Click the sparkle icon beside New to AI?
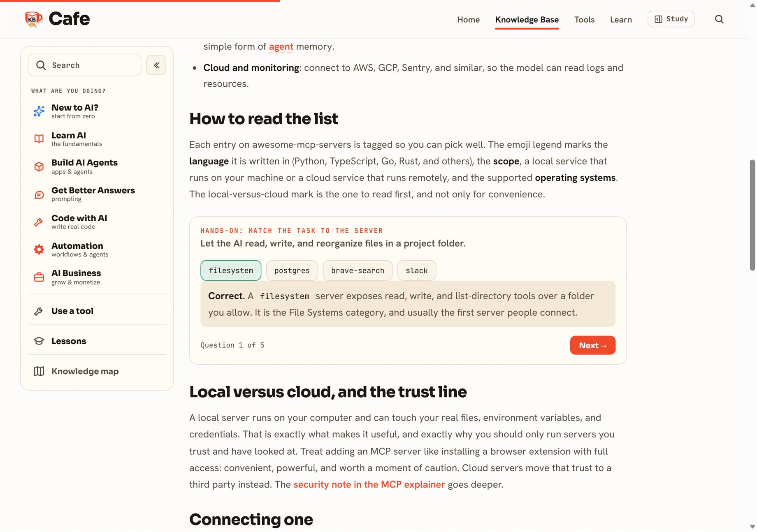The height and width of the screenshot is (532, 757). tap(39, 111)
